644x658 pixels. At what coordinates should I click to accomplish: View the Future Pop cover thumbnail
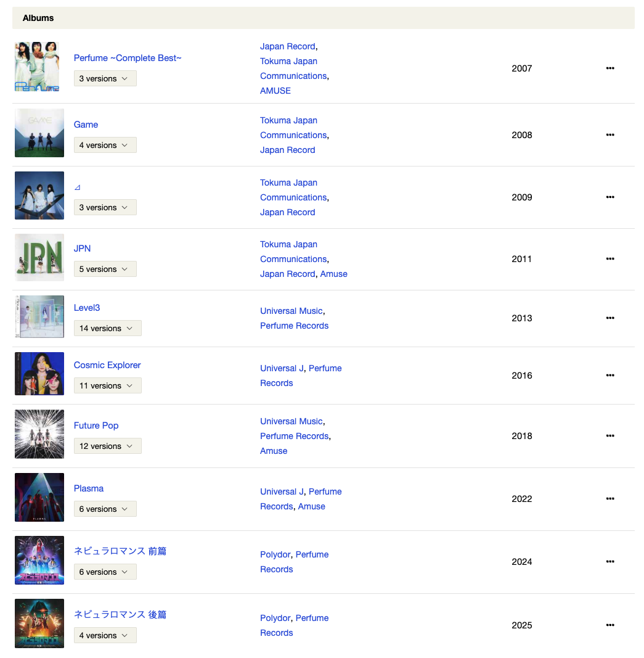(x=39, y=434)
